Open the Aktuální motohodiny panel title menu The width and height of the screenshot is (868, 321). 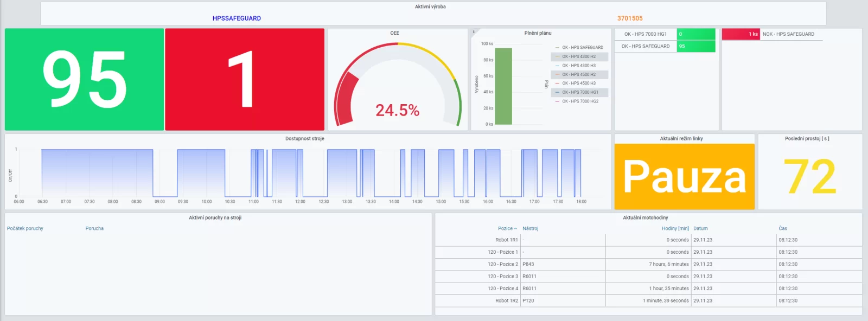(x=646, y=217)
